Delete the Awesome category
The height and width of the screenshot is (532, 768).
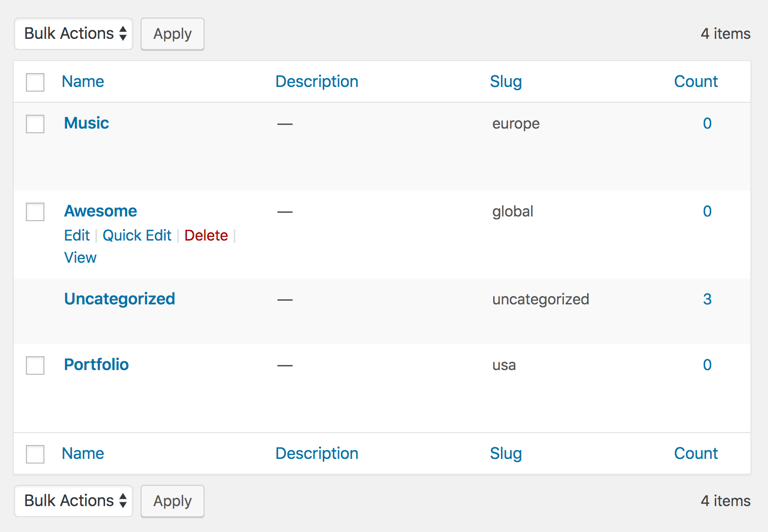(x=206, y=235)
